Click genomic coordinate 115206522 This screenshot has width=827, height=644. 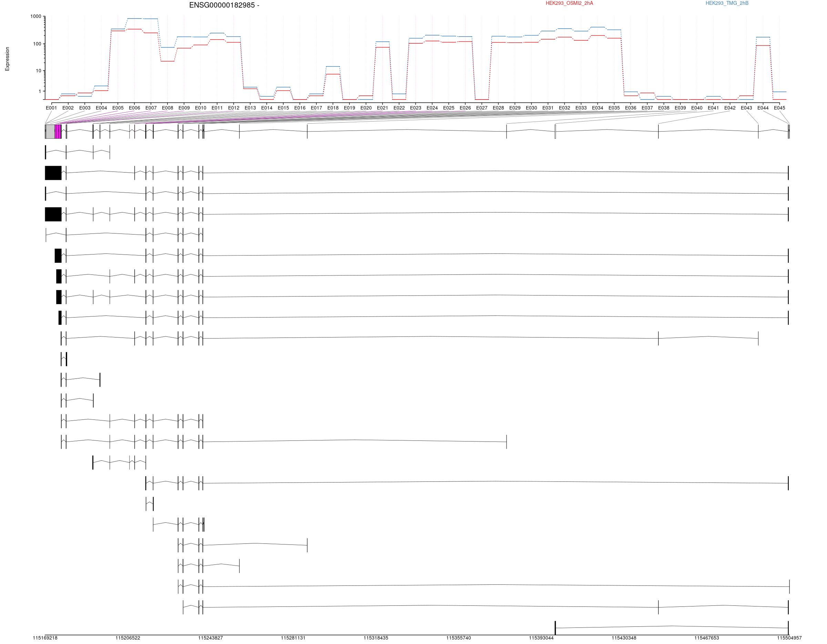click(x=127, y=638)
